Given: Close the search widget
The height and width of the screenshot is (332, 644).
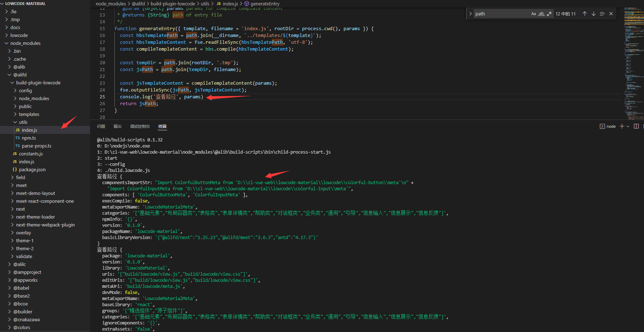Looking at the screenshot, I should pyautogui.click(x=611, y=13).
